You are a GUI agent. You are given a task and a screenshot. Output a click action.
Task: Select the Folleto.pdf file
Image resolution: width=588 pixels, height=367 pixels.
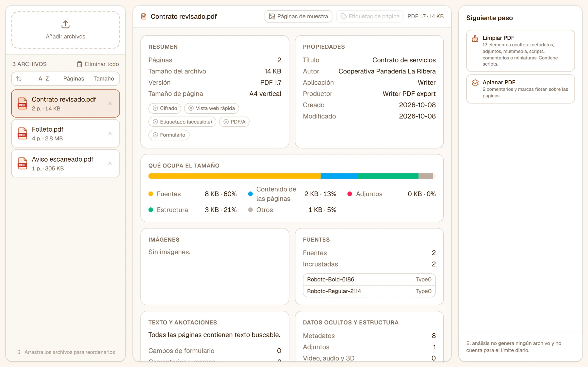(x=65, y=134)
